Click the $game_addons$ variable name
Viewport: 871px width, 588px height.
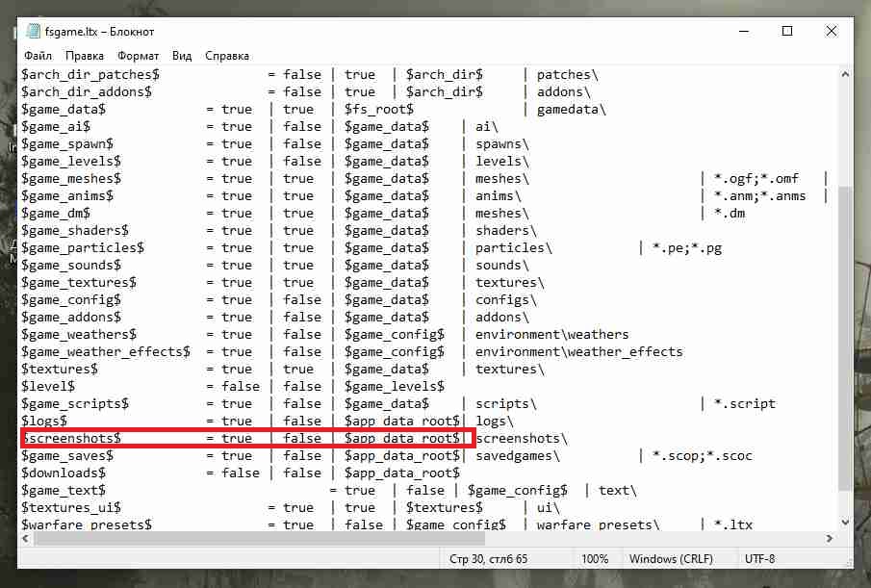point(71,317)
